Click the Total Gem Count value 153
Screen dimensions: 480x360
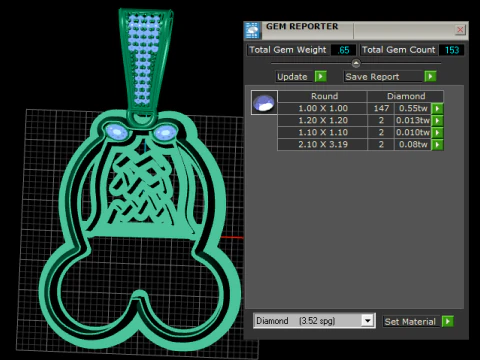click(452, 50)
